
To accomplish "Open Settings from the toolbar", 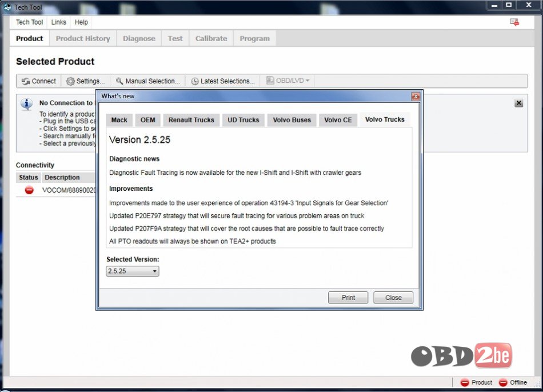I will [85, 81].
